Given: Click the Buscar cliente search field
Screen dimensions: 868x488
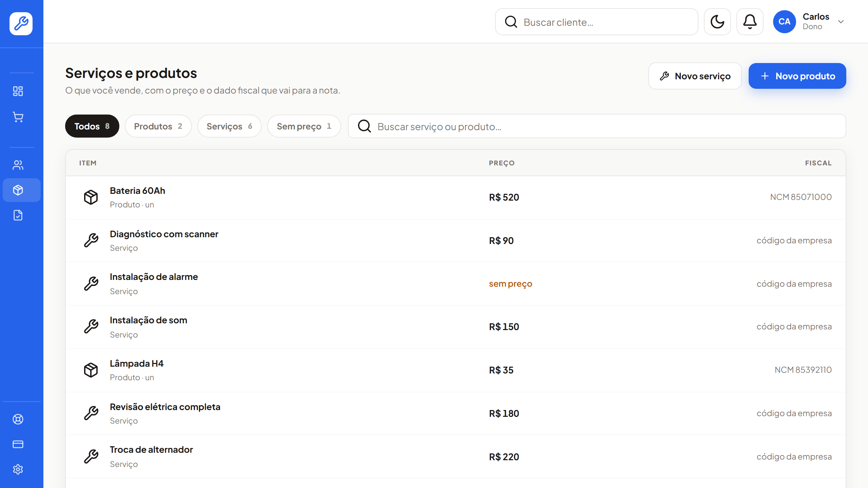Looking at the screenshot, I should click(x=596, y=22).
